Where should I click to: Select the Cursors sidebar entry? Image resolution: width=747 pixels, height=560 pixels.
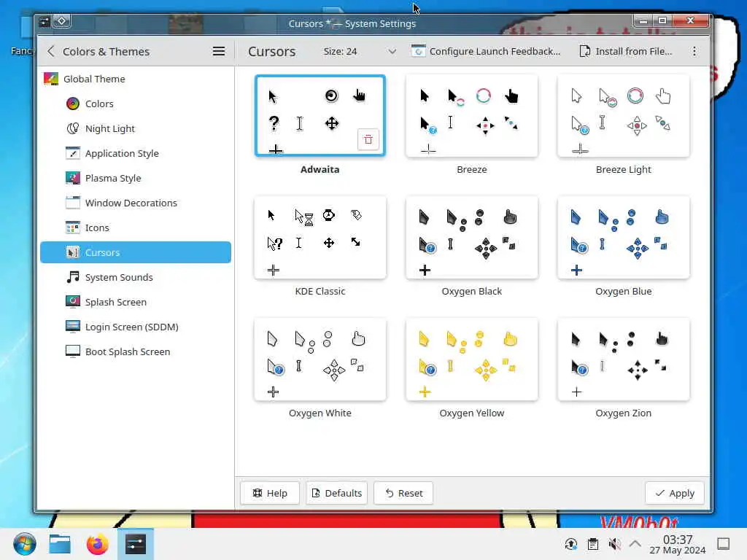tap(136, 252)
